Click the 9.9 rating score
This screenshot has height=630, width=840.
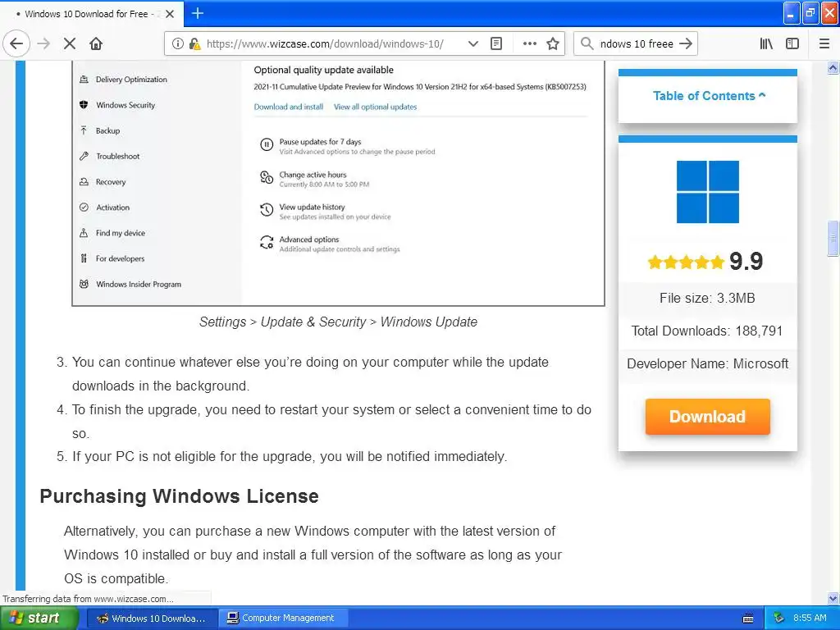[x=746, y=262]
